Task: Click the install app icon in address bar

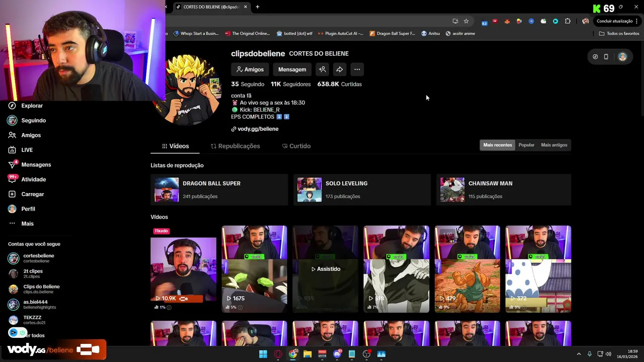Action: [455, 21]
